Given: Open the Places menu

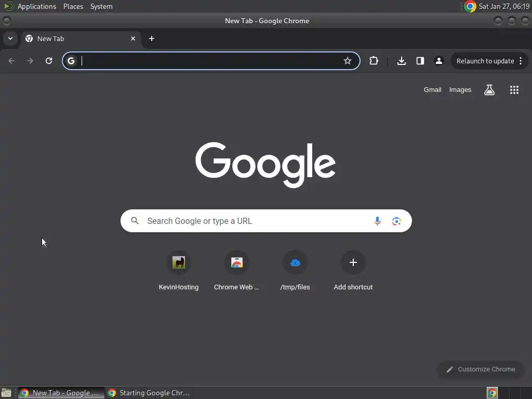Looking at the screenshot, I should coord(73,6).
